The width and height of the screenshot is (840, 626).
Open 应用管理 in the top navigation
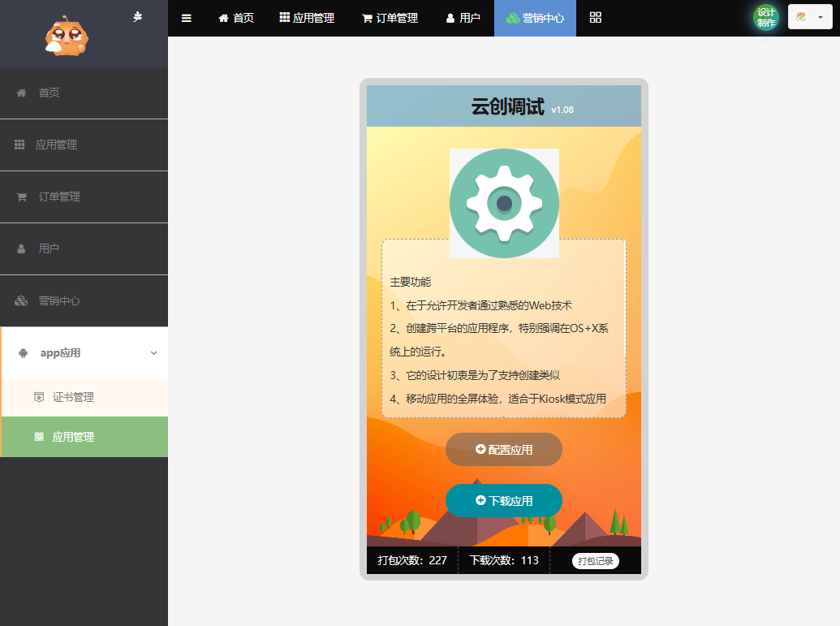point(307,18)
